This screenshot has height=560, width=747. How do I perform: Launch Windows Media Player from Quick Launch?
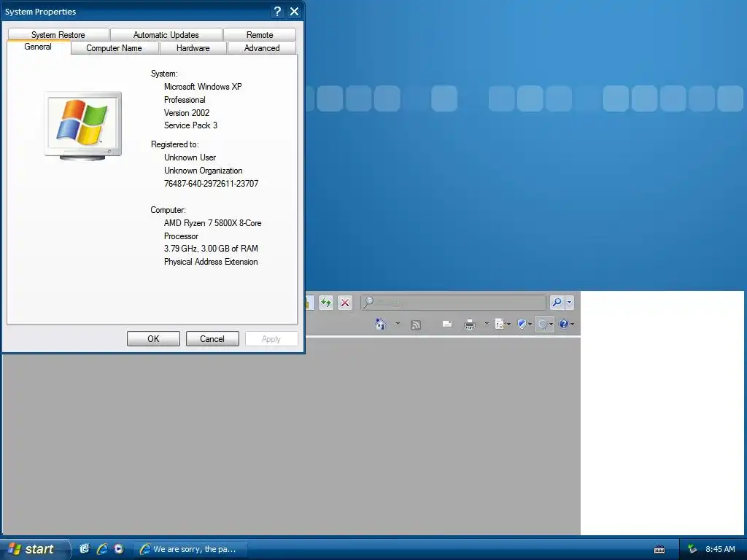[x=119, y=548]
